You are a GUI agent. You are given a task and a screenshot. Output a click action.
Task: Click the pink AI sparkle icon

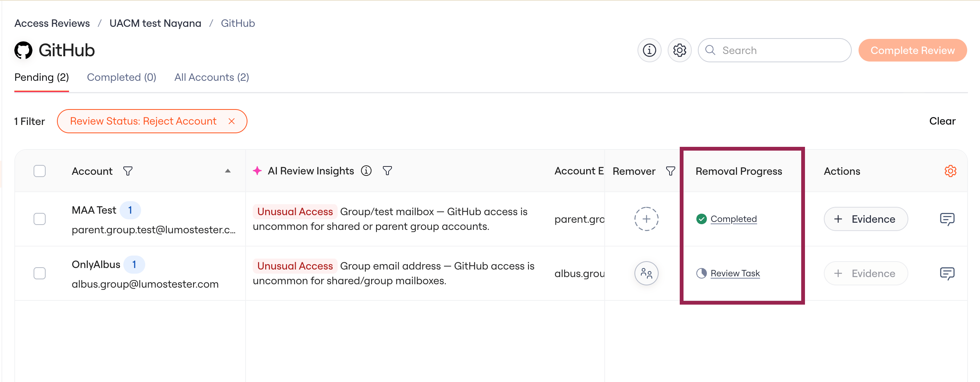tap(257, 171)
